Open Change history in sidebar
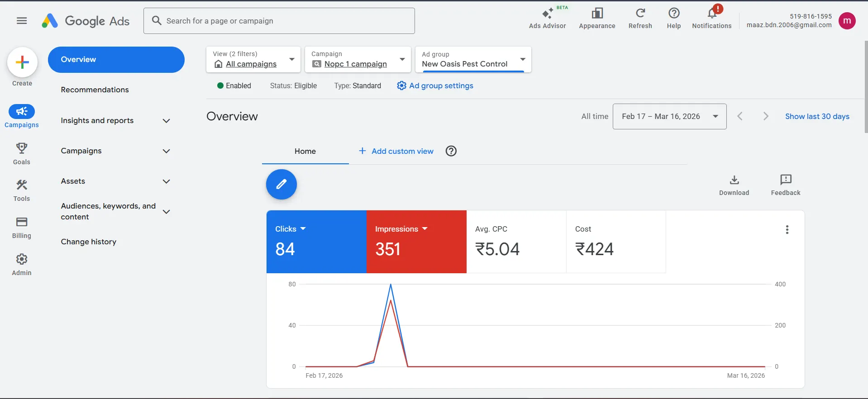This screenshot has height=399, width=868. (89, 242)
